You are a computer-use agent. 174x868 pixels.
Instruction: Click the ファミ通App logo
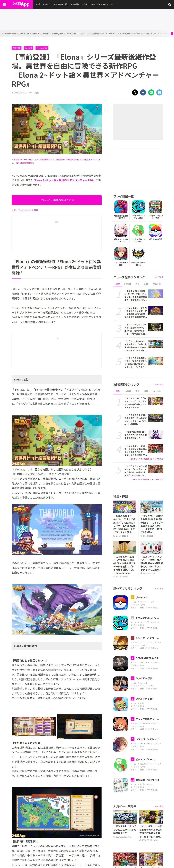[21, 4]
